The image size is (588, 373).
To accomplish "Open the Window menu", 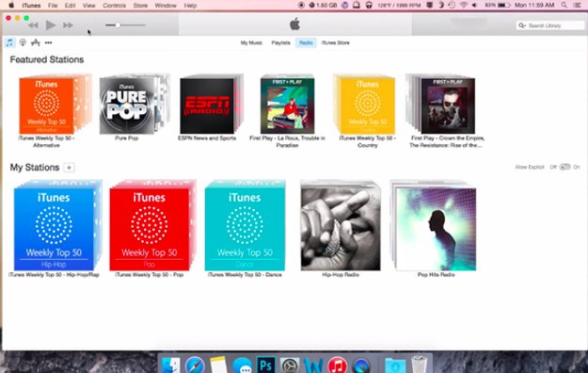I will 166,6.
